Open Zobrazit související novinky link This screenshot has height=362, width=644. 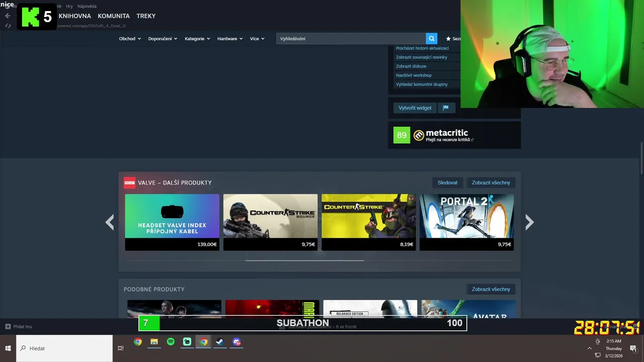click(x=421, y=57)
